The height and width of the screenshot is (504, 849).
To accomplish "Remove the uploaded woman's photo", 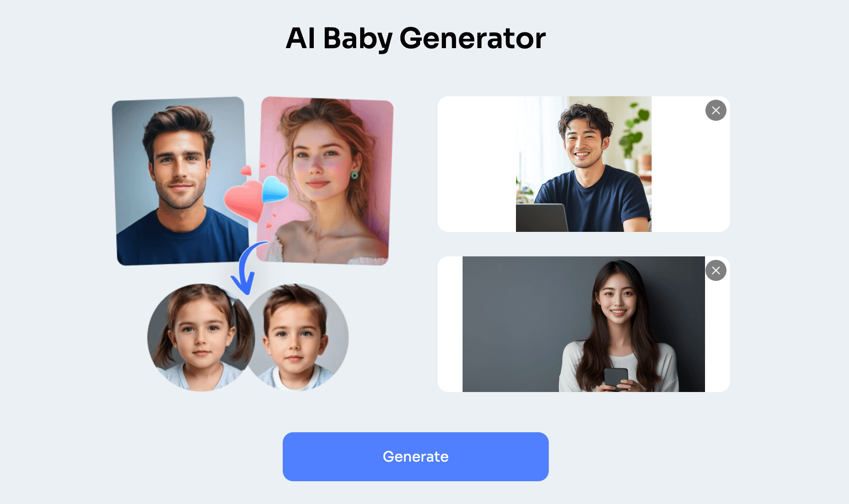I will (716, 270).
